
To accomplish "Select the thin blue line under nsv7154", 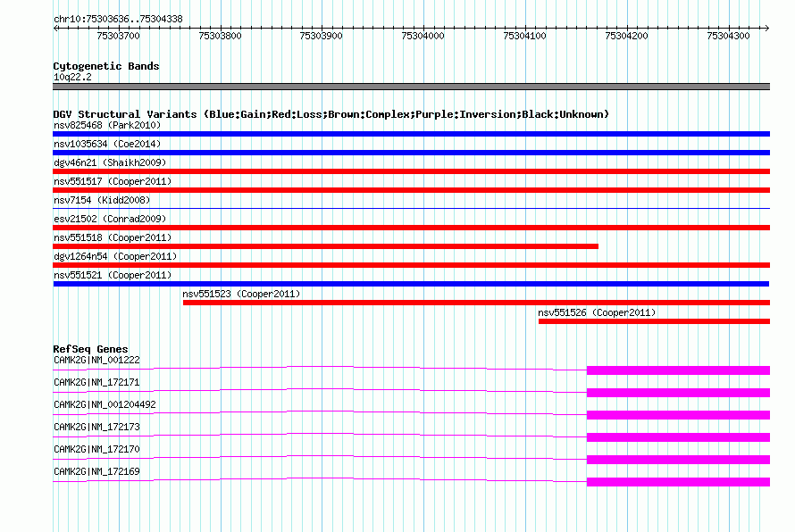I will click(x=411, y=208).
